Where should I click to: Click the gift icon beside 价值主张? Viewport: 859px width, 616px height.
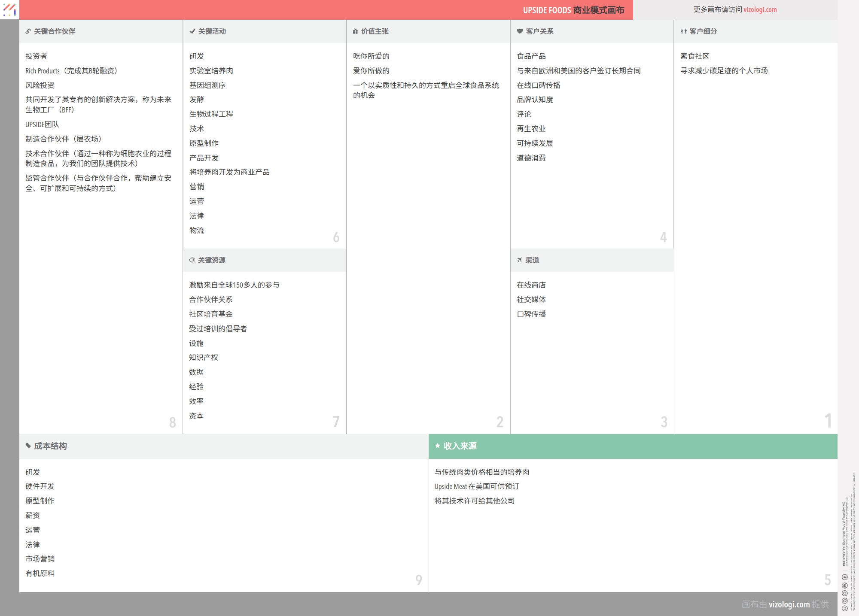point(355,31)
